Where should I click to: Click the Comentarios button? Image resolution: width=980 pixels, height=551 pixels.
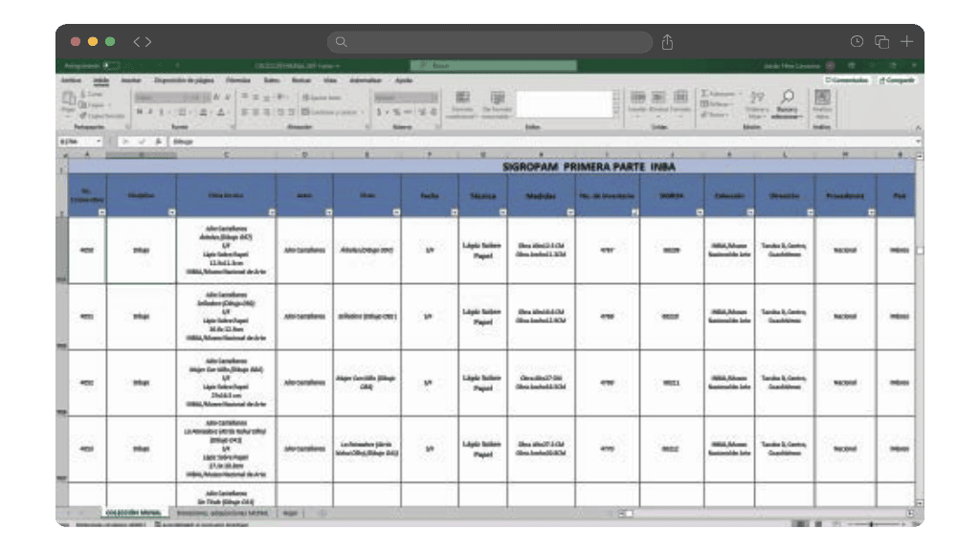pos(847,80)
